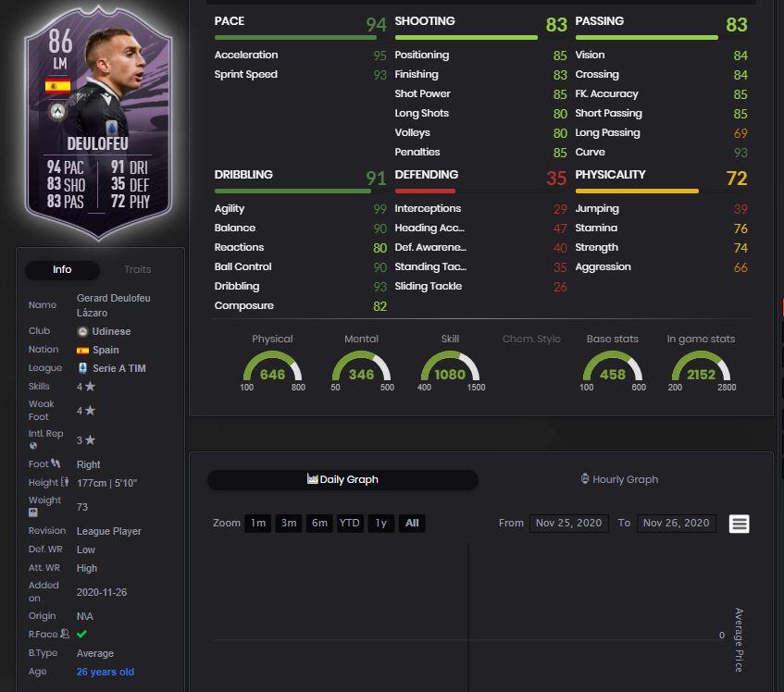Click the Intl. Rep globe icon
The width and height of the screenshot is (784, 692).
click(x=33, y=446)
